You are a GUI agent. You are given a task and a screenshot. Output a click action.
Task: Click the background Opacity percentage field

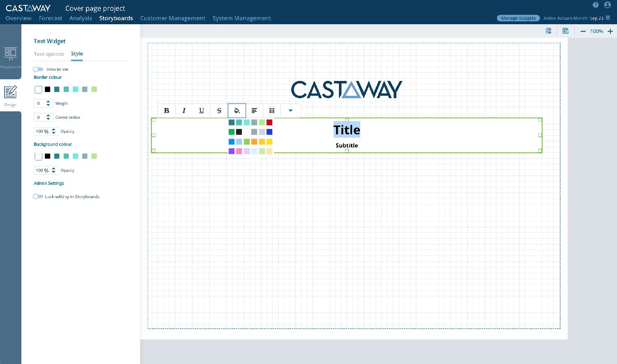pyautogui.click(x=43, y=170)
